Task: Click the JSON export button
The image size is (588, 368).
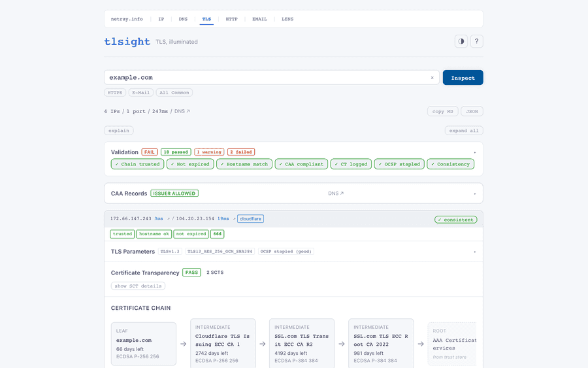Action: [x=472, y=111]
